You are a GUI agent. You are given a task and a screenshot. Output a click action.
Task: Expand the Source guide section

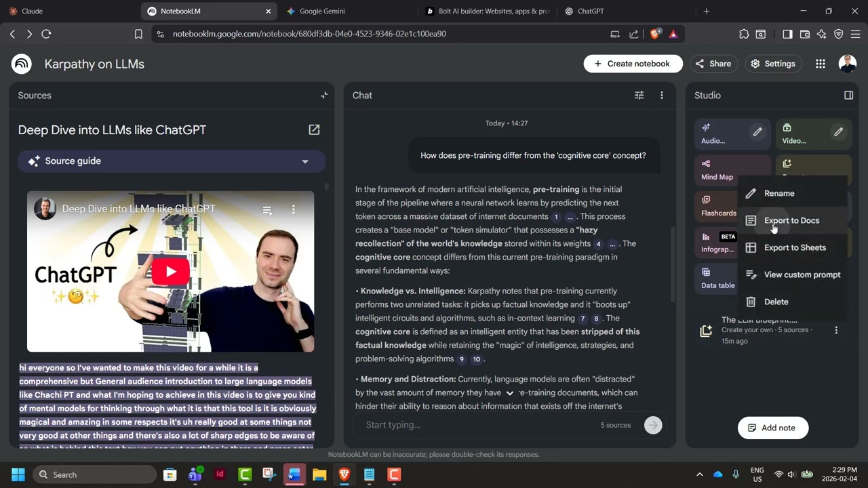tap(172, 161)
